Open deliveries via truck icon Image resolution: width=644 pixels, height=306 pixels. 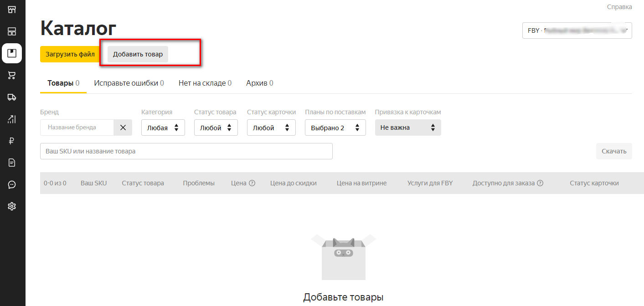coord(12,97)
